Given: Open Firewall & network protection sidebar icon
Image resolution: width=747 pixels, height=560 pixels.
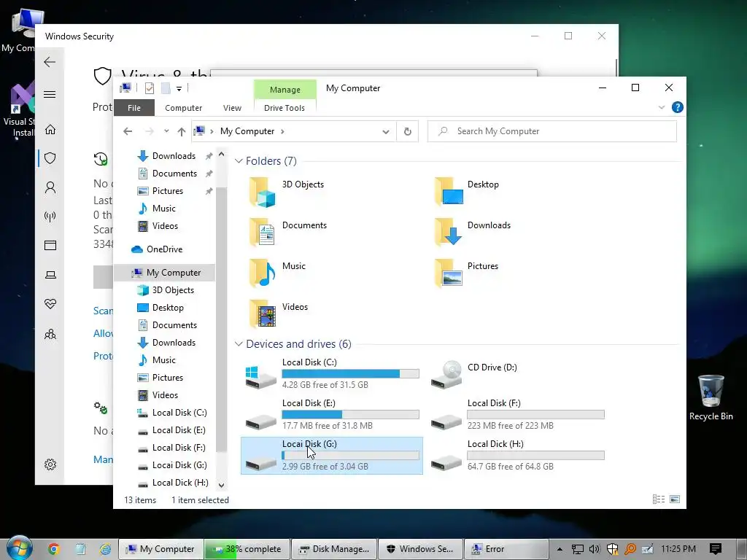Looking at the screenshot, I should [x=50, y=217].
